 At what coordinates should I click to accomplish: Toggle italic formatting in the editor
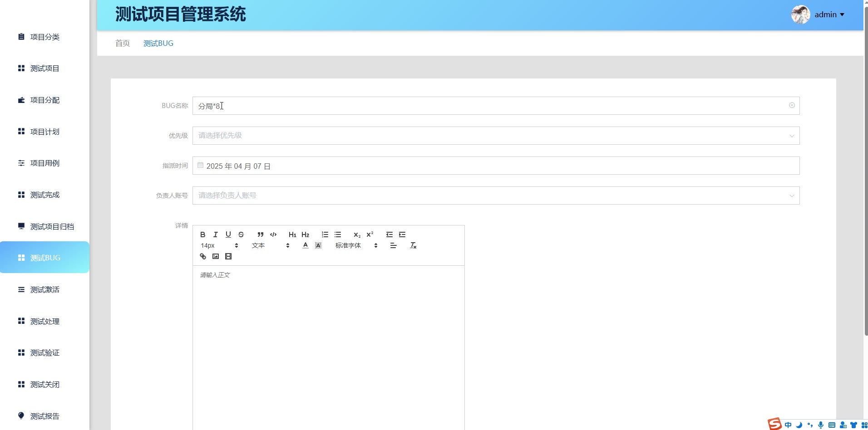point(216,235)
